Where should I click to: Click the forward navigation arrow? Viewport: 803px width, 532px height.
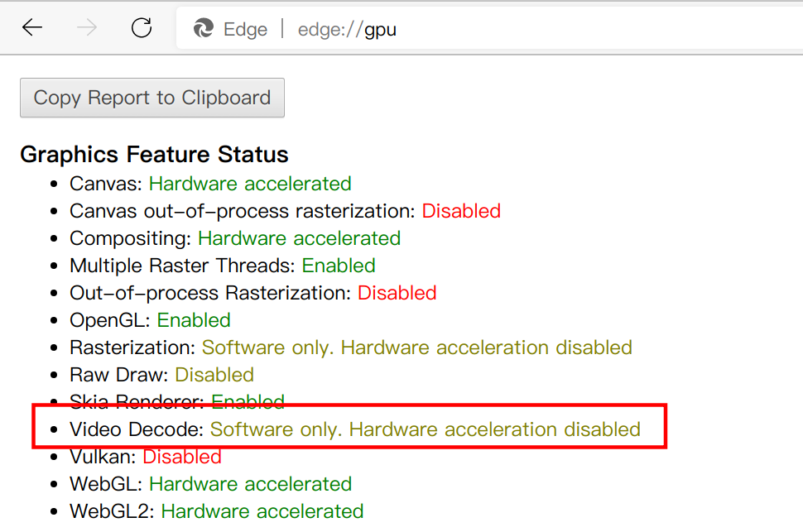pyautogui.click(x=86, y=28)
